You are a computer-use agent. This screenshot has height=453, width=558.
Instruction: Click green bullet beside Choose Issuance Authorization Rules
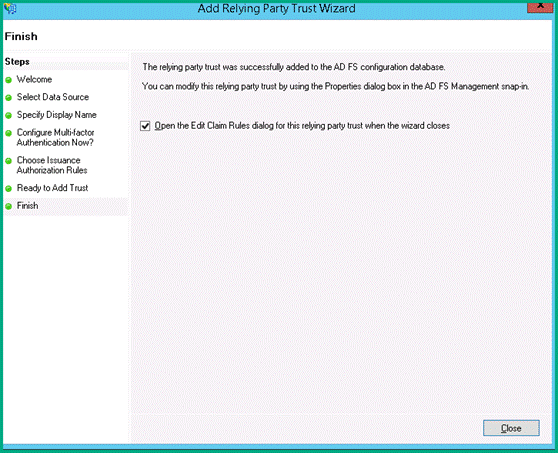click(9, 161)
